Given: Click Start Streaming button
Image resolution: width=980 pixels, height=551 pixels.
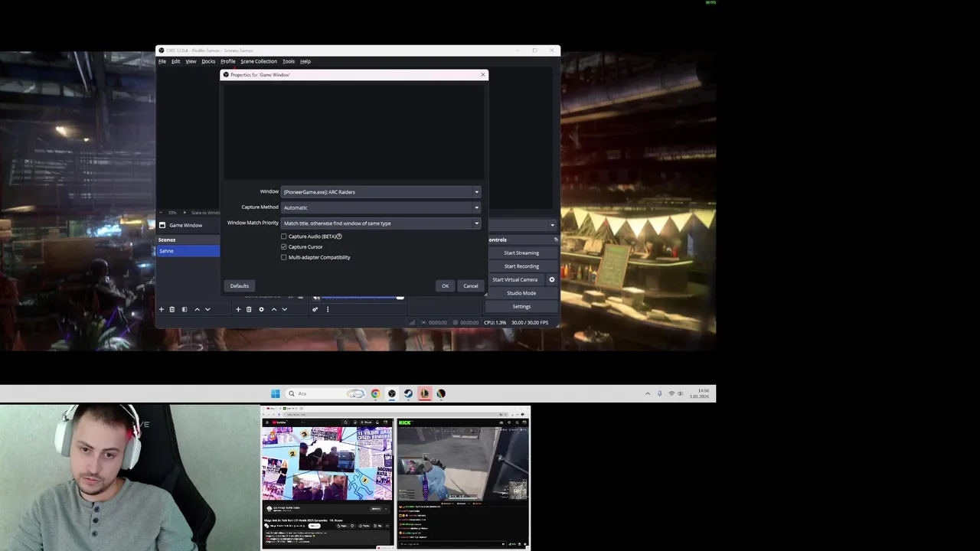Looking at the screenshot, I should 521,253.
